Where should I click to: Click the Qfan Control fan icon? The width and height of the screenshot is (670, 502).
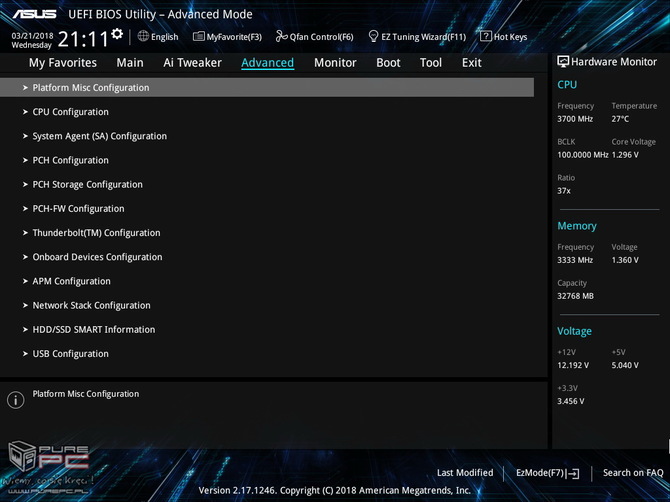coord(281,36)
